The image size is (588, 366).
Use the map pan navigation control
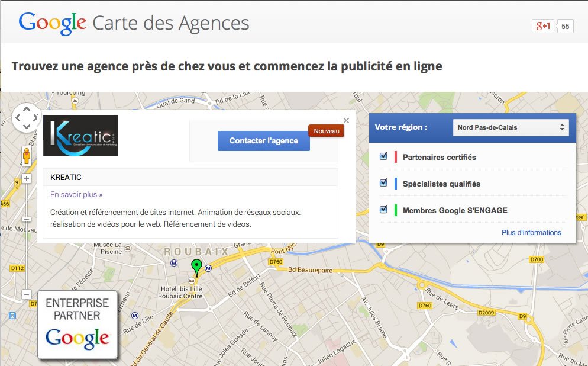click(26, 117)
